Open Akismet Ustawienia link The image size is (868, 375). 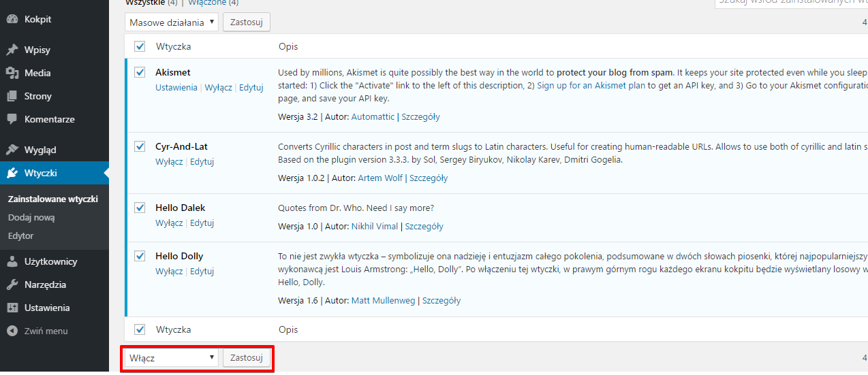[x=176, y=88]
